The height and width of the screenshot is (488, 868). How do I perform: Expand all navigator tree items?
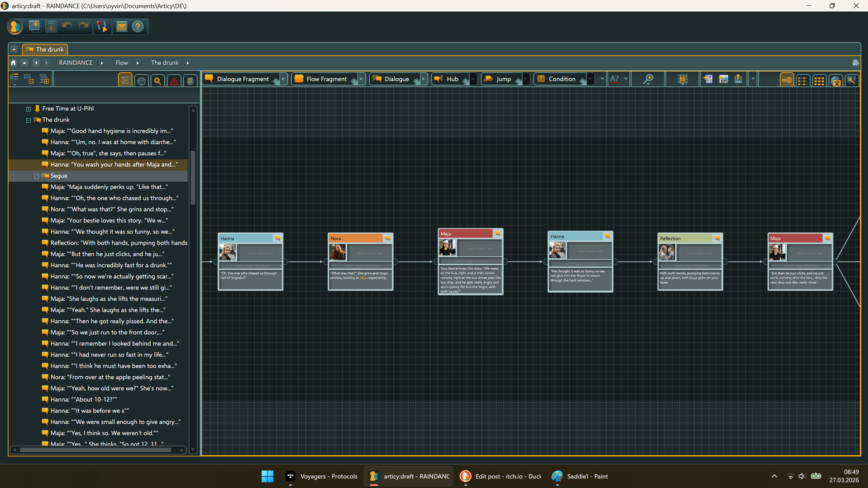(44, 80)
